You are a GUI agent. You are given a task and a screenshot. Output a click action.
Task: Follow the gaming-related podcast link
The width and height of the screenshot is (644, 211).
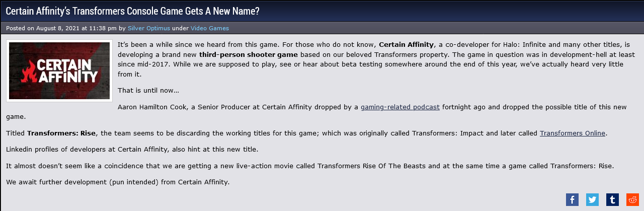[x=400, y=107]
